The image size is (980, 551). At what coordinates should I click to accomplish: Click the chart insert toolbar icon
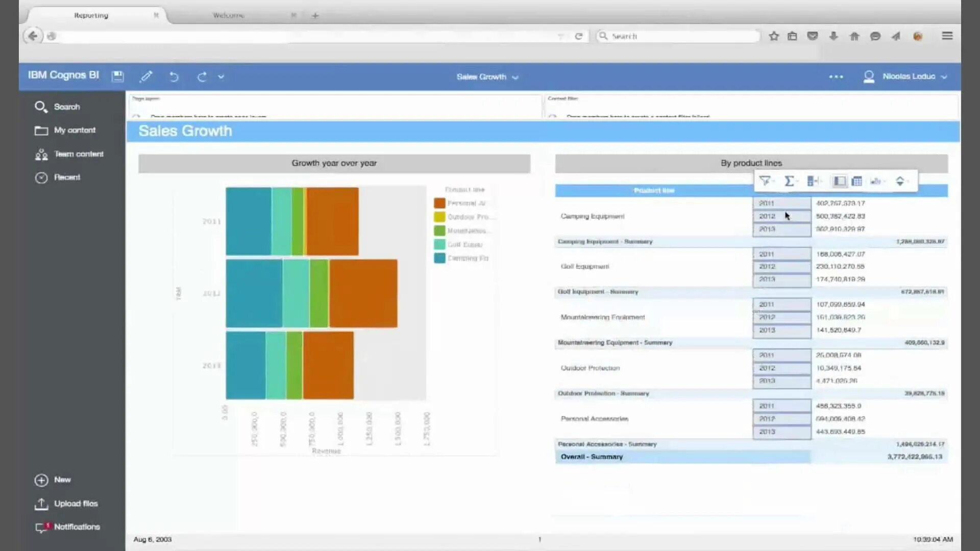click(876, 181)
